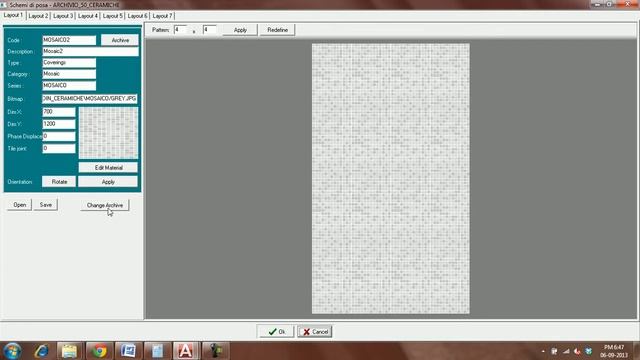Click the Save button
This screenshot has height=360, width=640.
point(46,205)
